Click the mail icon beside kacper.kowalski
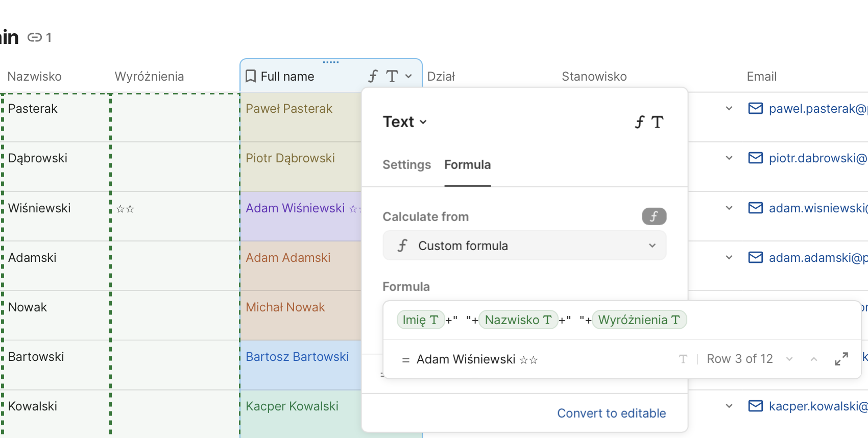868x438 pixels. click(x=755, y=406)
